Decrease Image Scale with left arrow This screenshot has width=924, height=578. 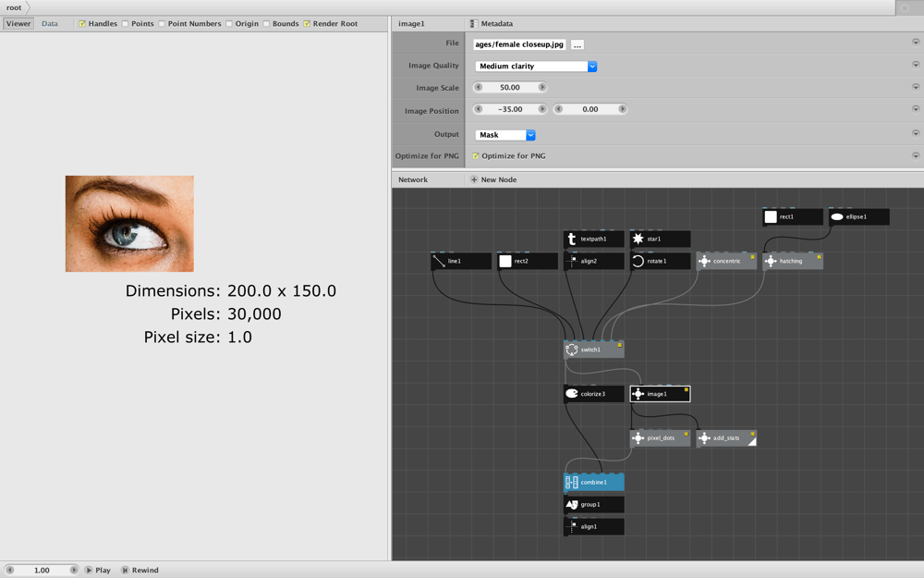pos(479,87)
